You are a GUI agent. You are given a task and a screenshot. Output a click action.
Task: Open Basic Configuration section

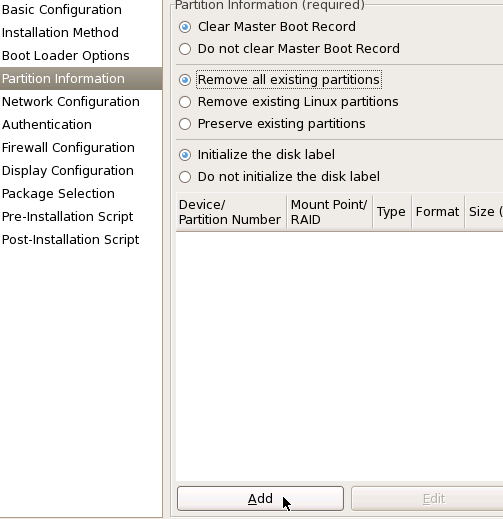[x=81, y=10]
